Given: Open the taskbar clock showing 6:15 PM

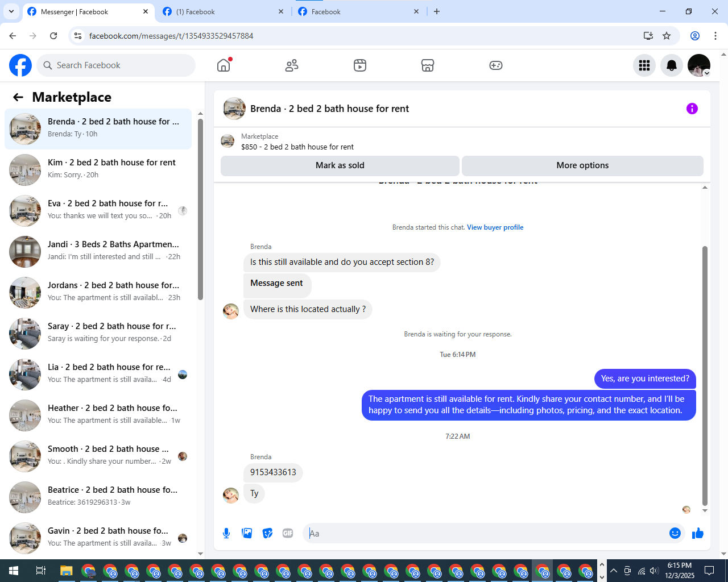Looking at the screenshot, I should pos(680,571).
